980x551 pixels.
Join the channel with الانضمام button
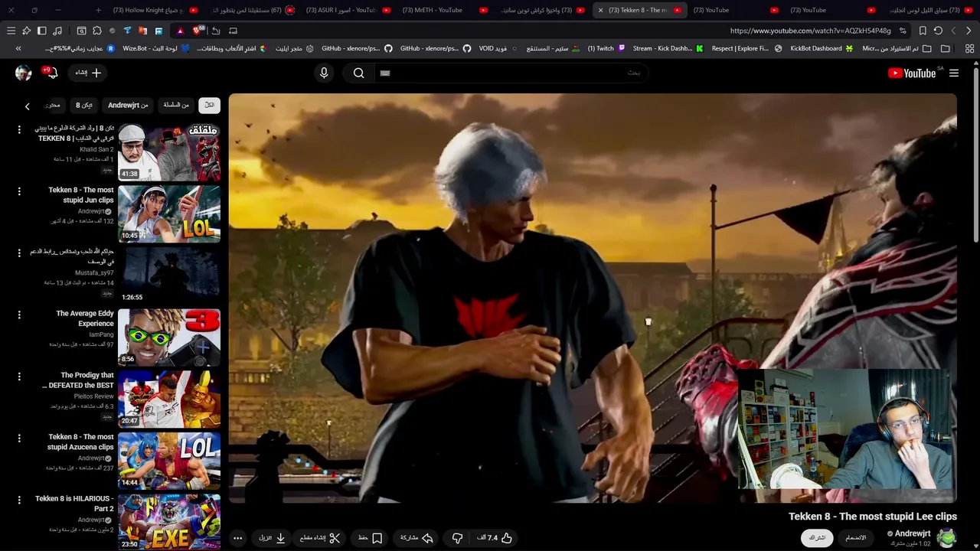pos(856,538)
